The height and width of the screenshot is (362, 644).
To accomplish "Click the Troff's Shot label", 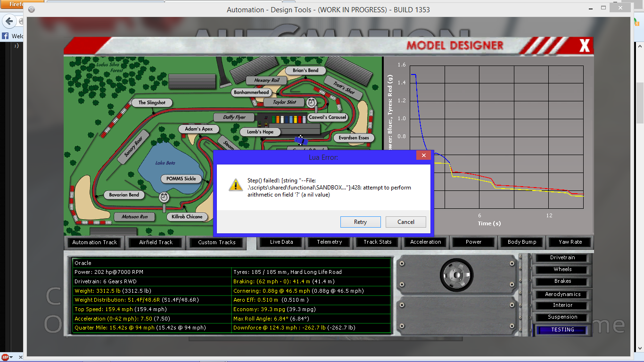I will 344,88.
